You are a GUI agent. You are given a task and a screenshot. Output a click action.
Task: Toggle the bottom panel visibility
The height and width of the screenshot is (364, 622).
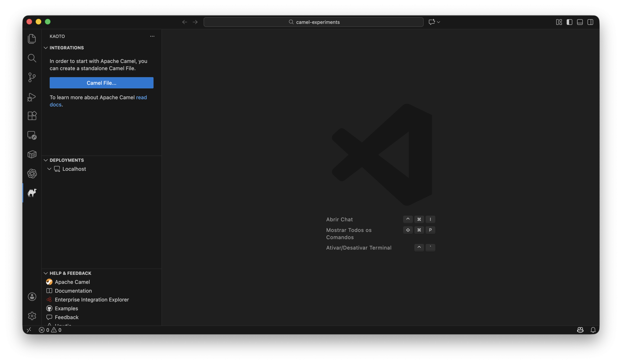(579, 22)
